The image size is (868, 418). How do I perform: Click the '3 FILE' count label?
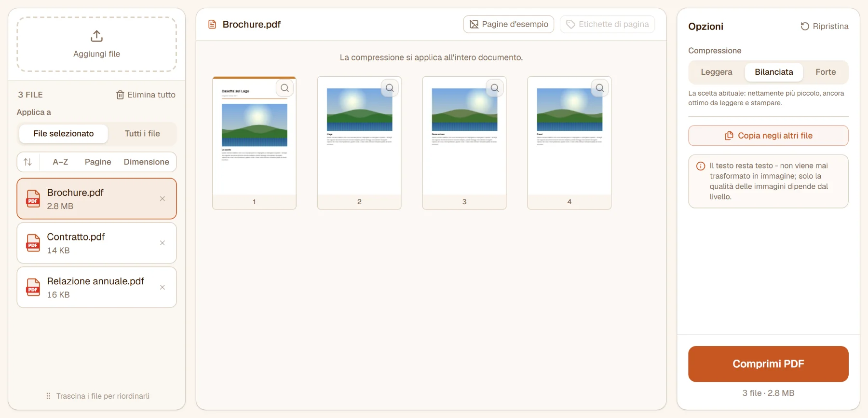(x=30, y=95)
